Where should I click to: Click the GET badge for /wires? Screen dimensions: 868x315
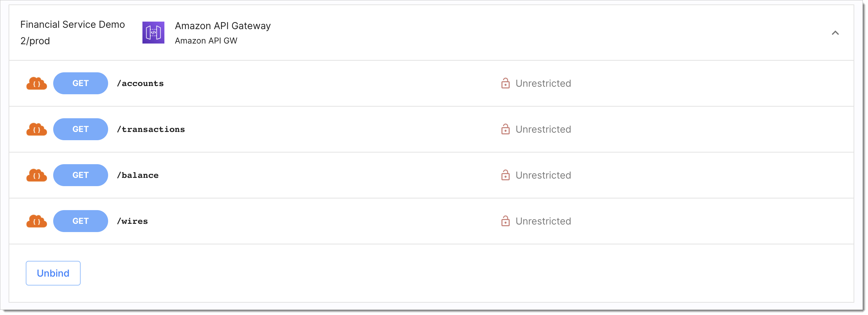pyautogui.click(x=81, y=221)
